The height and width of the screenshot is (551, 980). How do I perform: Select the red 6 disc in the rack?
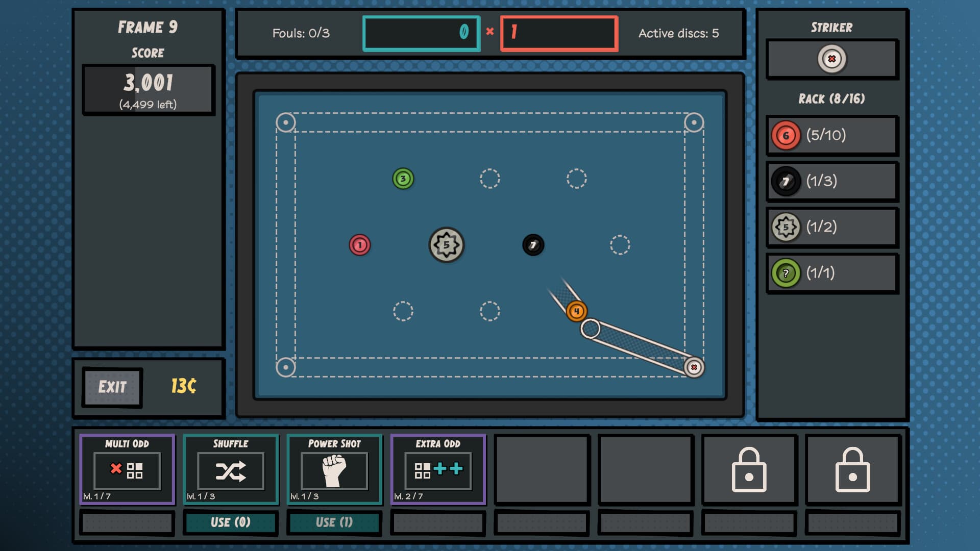786,135
